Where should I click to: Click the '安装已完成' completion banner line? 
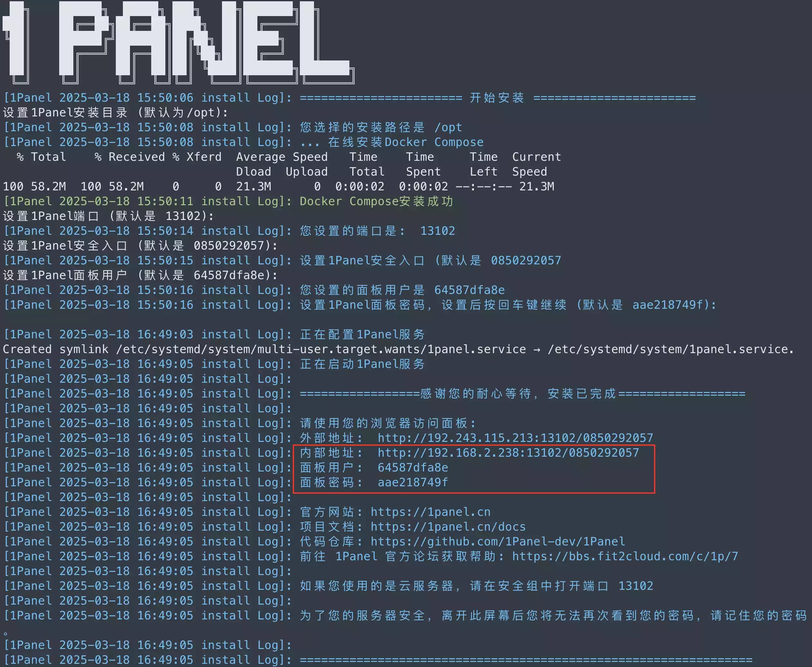pos(375,393)
